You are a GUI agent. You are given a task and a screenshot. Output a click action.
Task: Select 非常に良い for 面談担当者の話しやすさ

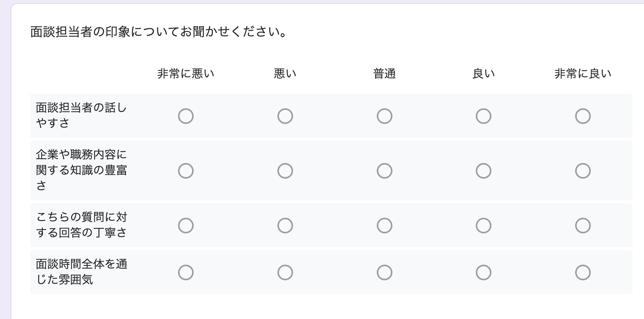pos(583,116)
